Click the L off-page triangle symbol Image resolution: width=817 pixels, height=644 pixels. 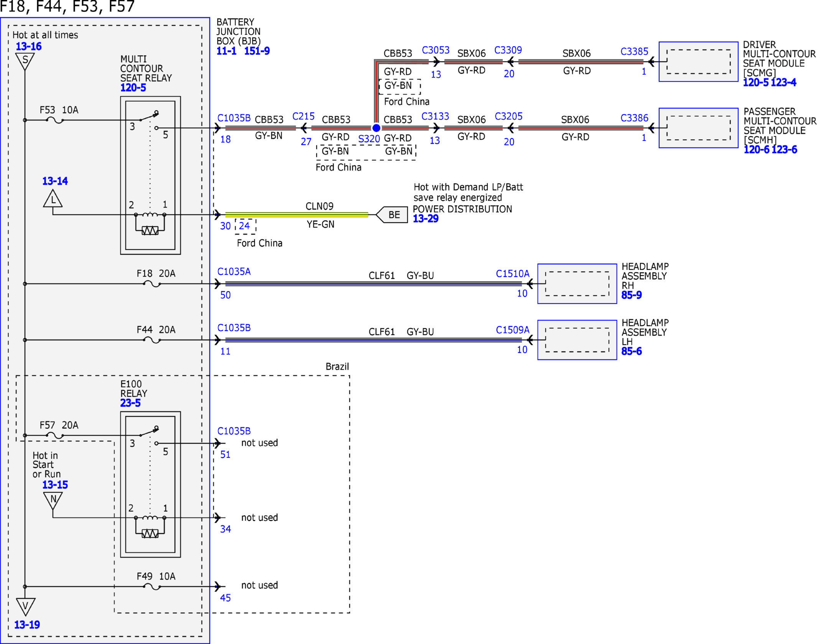click(53, 199)
